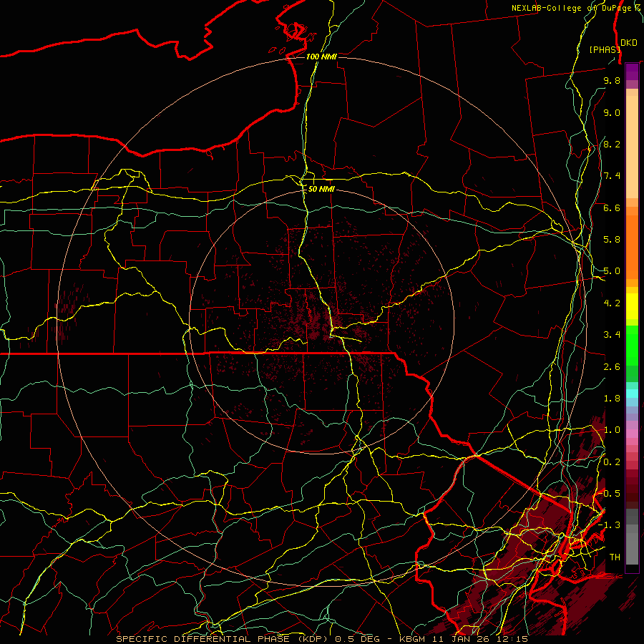Click the KBGM station identifier in the caption
Image resolution: width=644 pixels, height=644 pixels.
click(415, 639)
